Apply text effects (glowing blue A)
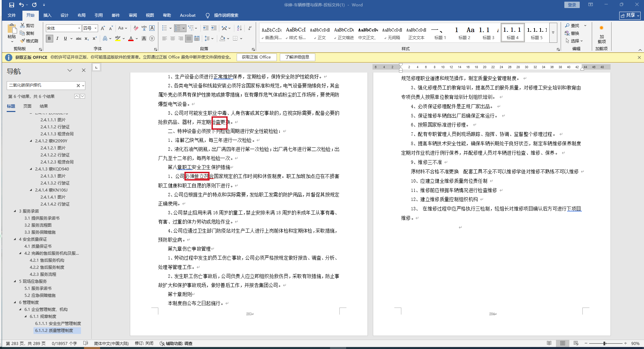 click(x=105, y=38)
